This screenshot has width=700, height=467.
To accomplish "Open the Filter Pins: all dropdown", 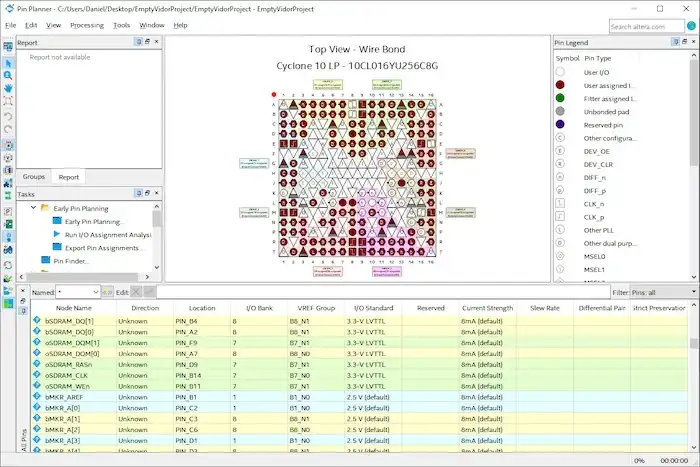I will pos(693,291).
